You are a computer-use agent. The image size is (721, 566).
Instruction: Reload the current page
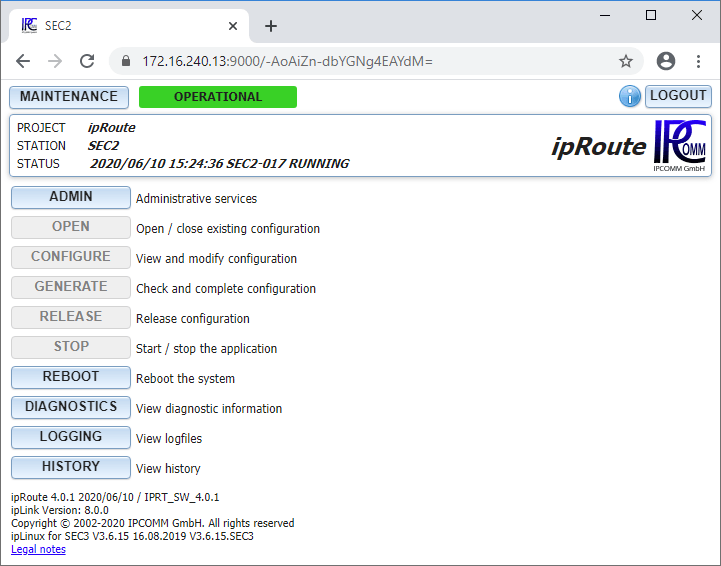click(x=87, y=61)
